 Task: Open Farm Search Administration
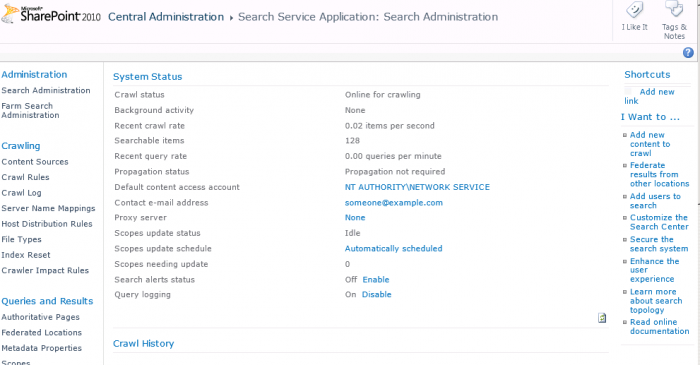pos(30,110)
